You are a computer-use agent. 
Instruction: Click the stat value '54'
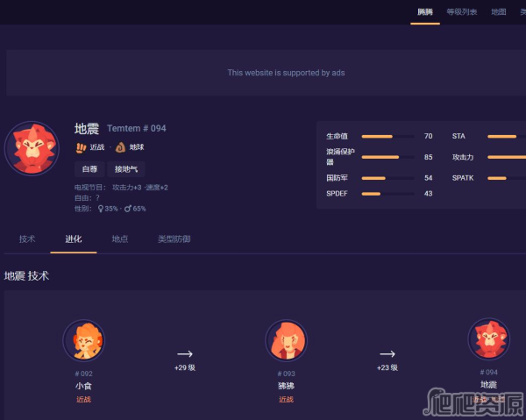(428, 178)
